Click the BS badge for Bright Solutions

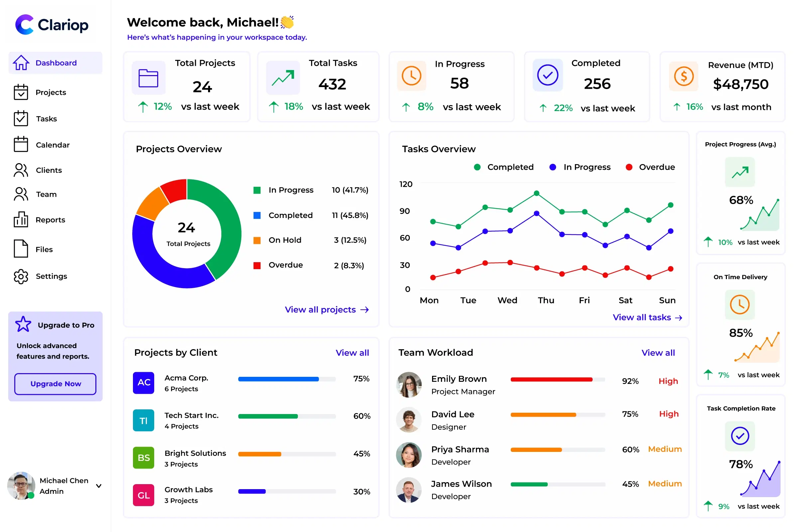pyautogui.click(x=144, y=458)
